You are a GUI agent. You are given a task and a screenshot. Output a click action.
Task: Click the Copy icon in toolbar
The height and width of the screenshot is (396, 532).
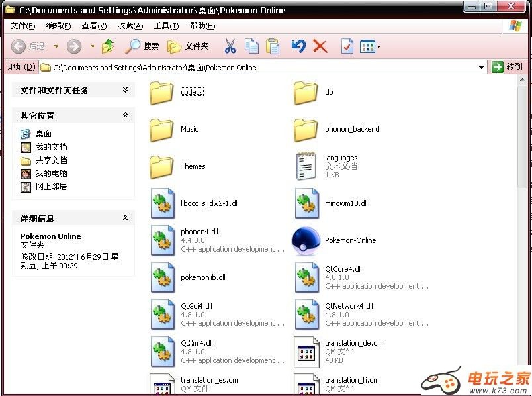251,46
